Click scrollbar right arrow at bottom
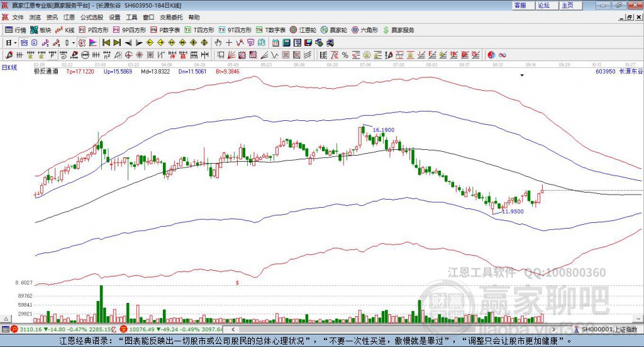 [553, 329]
